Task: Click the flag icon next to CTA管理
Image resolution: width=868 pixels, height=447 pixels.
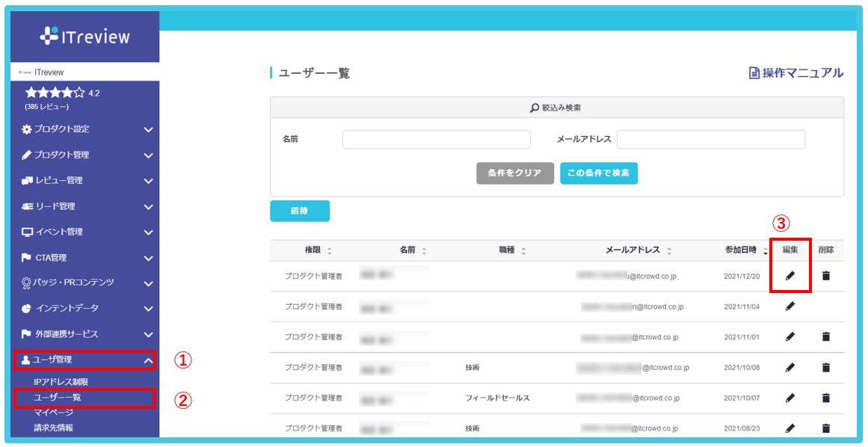Action: 25,257
